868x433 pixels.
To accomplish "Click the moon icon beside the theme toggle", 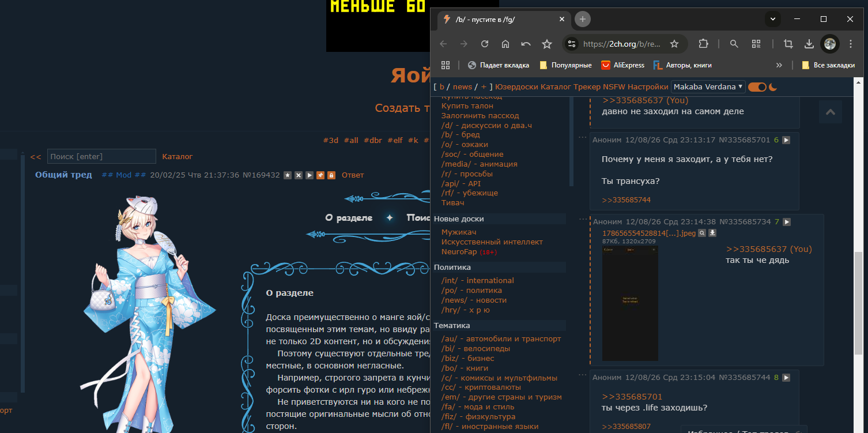I will [773, 87].
